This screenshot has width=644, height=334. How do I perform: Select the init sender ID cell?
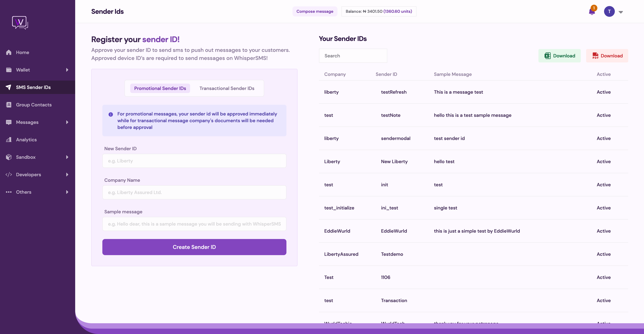(x=384, y=185)
